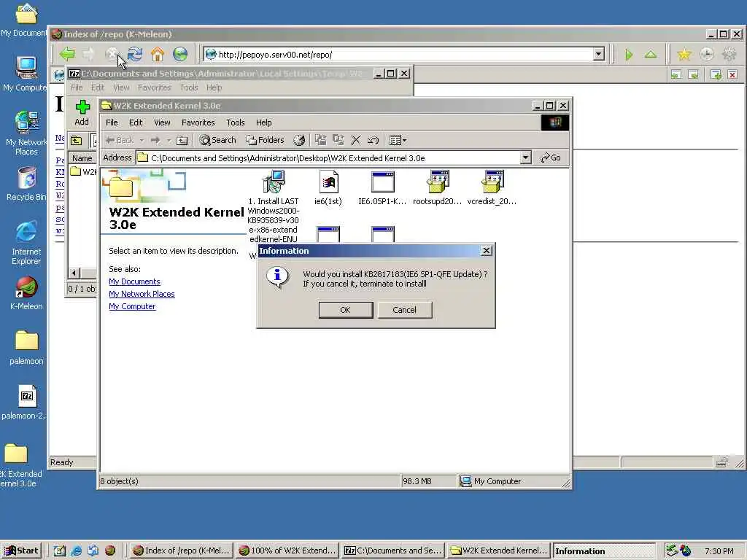Click the Explorer Search toolbar button
The width and height of the screenshot is (747, 560).
(x=217, y=140)
